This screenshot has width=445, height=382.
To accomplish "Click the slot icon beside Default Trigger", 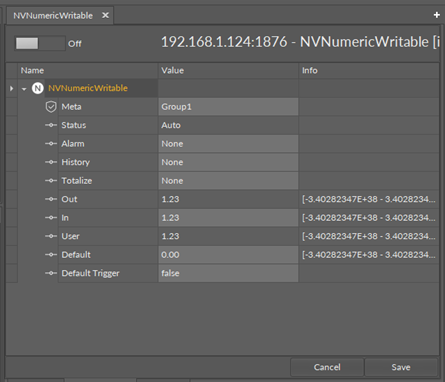I will 51,273.
